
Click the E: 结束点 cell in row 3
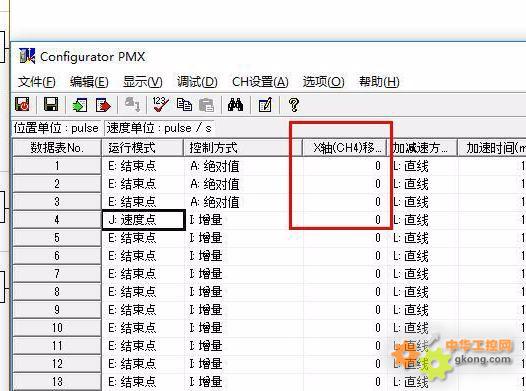[143, 202]
